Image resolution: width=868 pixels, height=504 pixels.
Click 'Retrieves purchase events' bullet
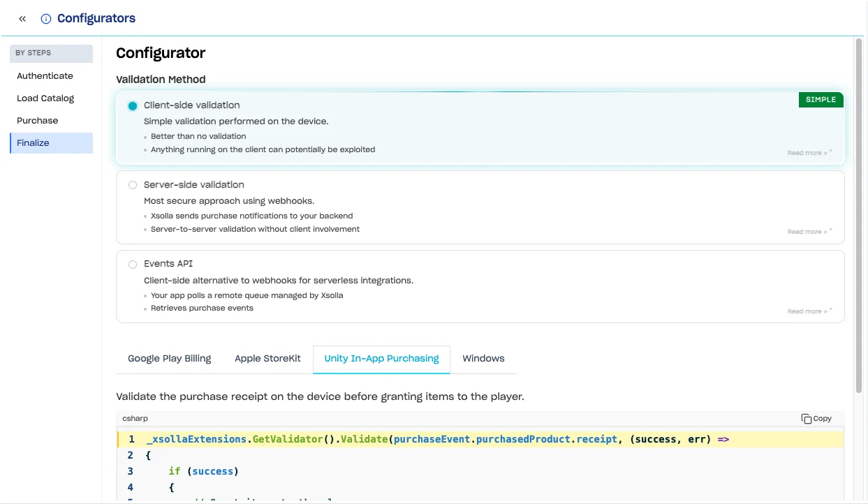(202, 308)
